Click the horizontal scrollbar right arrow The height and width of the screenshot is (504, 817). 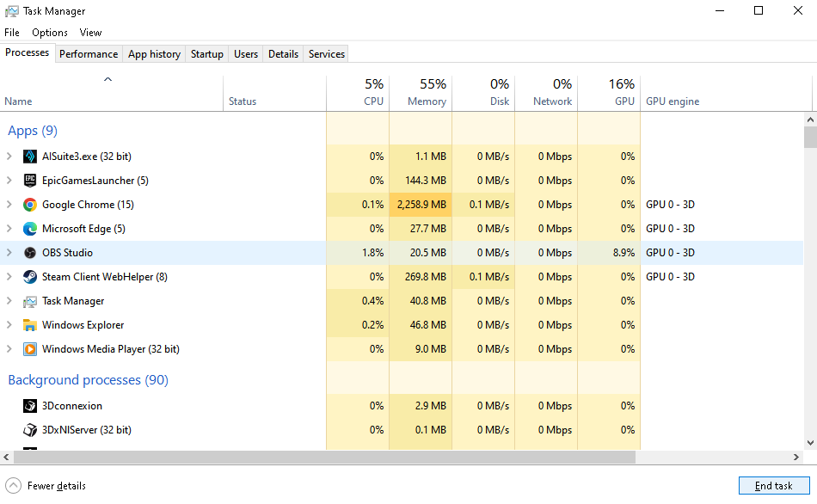pos(796,457)
